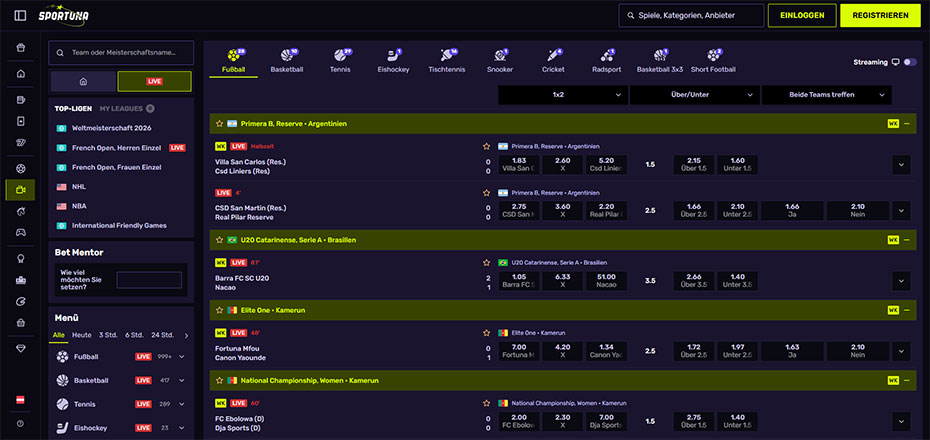
Task: Show more time filters arrow in Menü
Action: [186, 336]
